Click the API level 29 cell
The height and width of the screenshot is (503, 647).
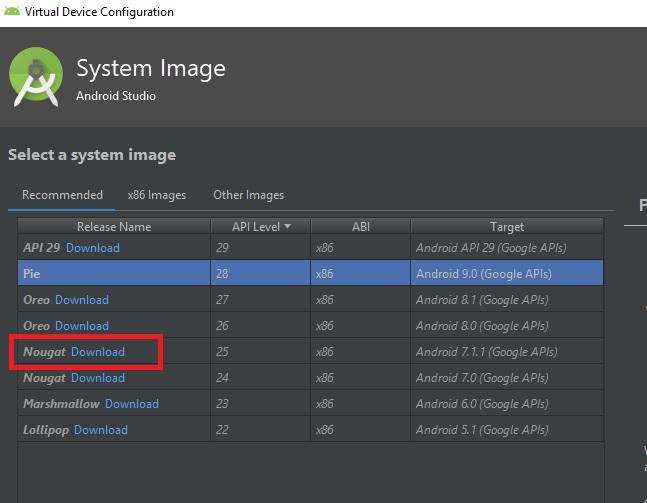click(260, 248)
